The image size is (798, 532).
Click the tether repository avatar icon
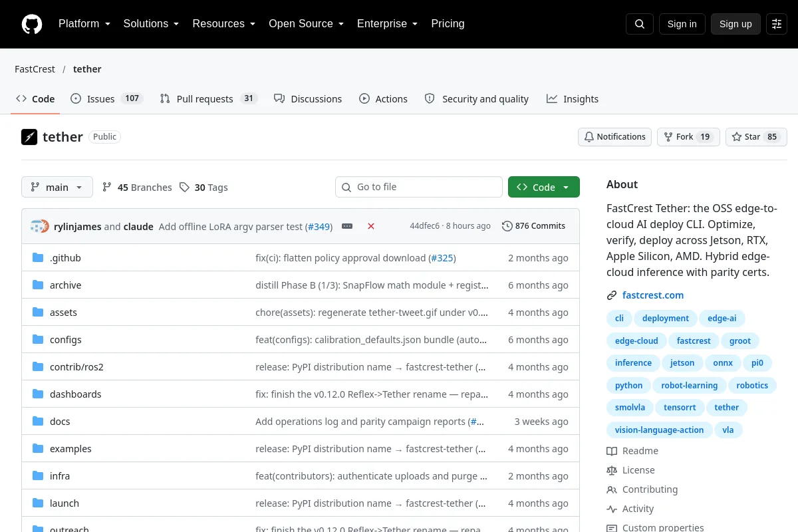pos(29,137)
